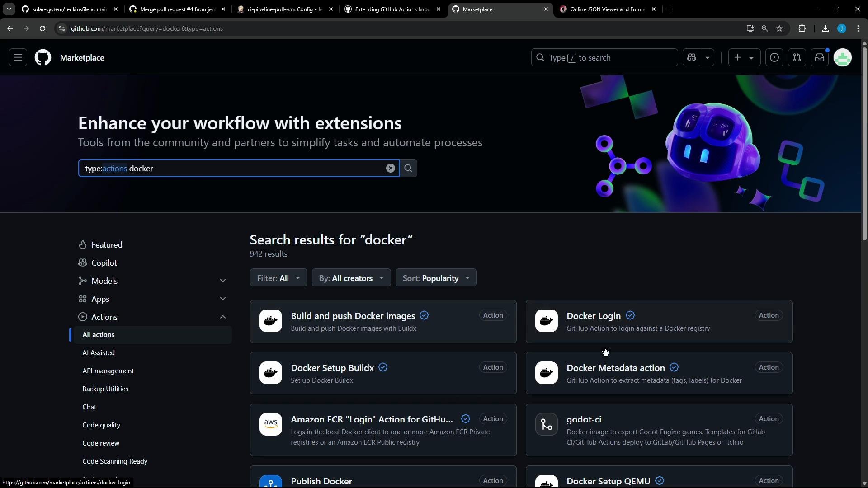The image size is (868, 488).
Task: Select the All actions category
Action: [x=152, y=335]
